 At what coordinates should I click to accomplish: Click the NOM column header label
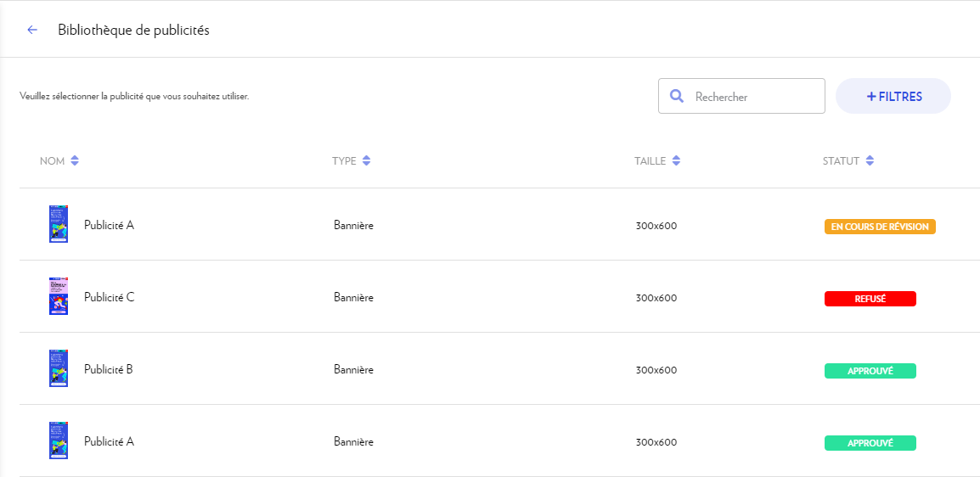52,161
